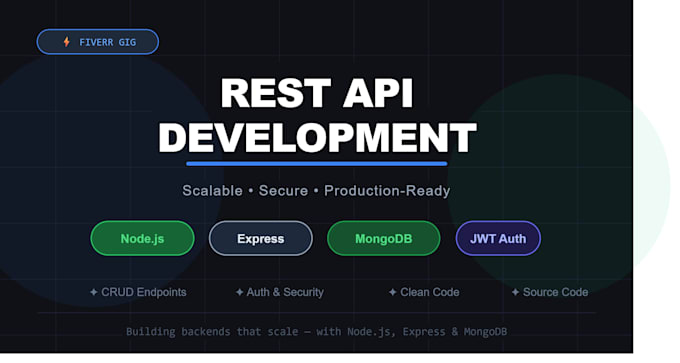Select the Node.js pill
Screen dimensions: 680x363
(142, 239)
